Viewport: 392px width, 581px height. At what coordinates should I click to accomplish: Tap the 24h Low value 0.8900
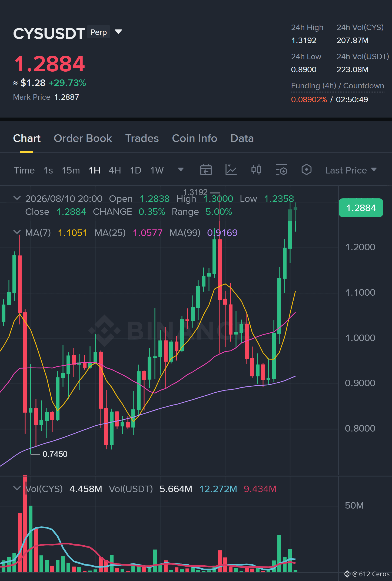click(x=304, y=69)
